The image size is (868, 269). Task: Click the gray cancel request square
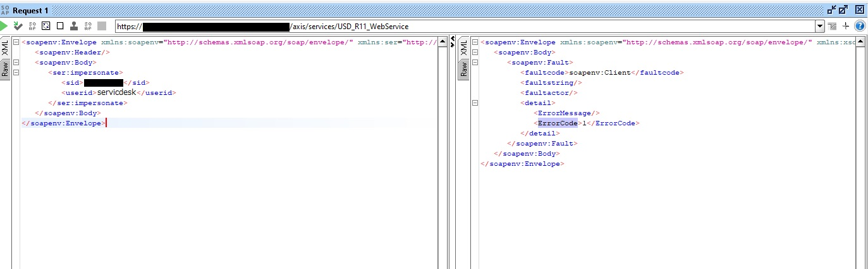pyautogui.click(x=102, y=26)
